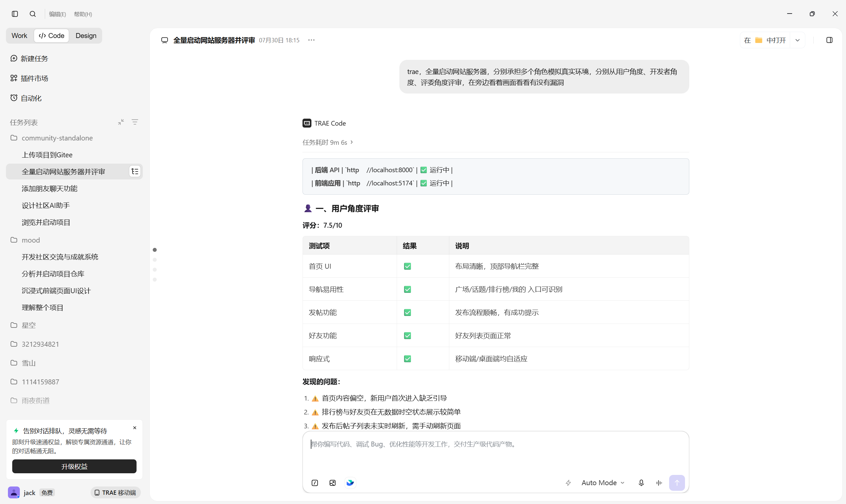This screenshot has height=504, width=846.
Task: Open the 编辑(E) menu
Action: (x=58, y=14)
